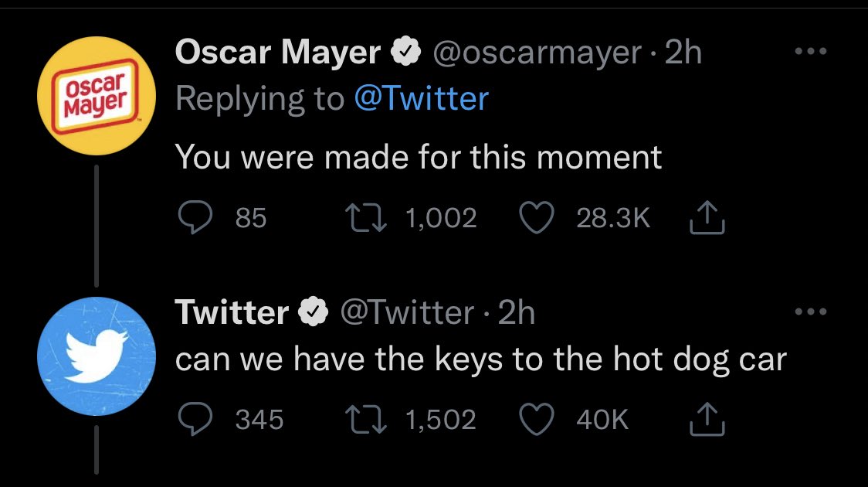This screenshot has width=868, height=487.
Task: Click the Twitter display name
Action: pyautogui.click(x=231, y=312)
